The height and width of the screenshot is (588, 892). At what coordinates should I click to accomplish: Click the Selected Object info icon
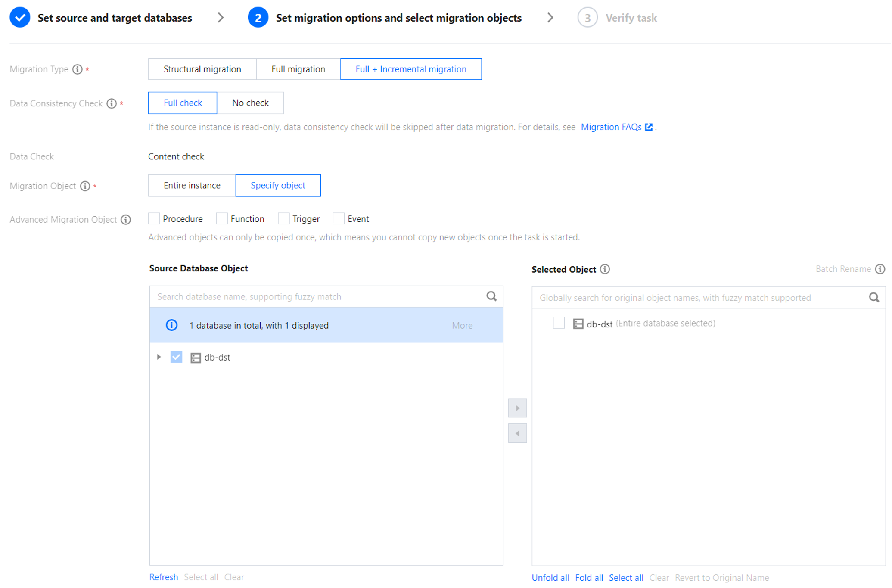click(605, 269)
